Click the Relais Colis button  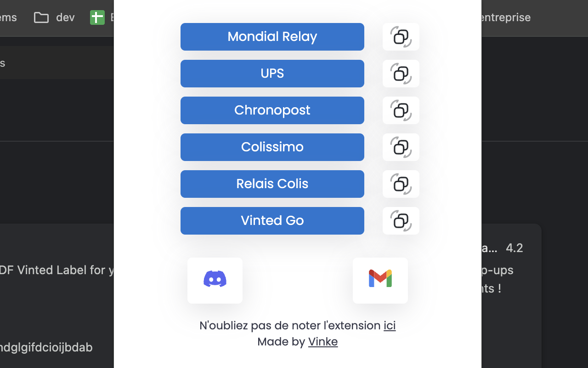point(272,184)
